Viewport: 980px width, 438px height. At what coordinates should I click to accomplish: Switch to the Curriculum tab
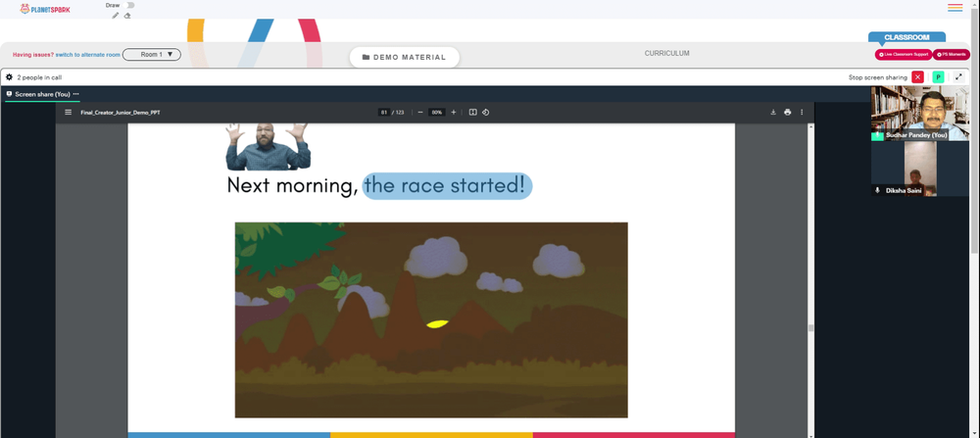[666, 54]
